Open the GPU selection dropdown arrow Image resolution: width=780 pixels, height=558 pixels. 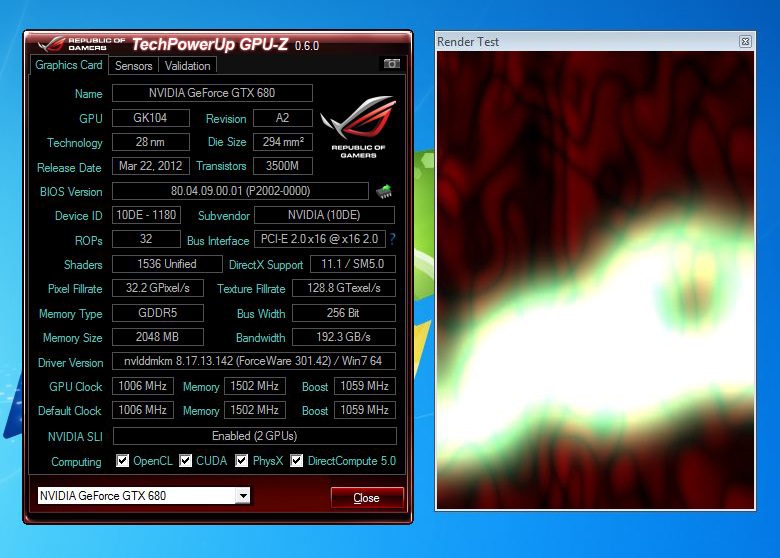point(243,495)
